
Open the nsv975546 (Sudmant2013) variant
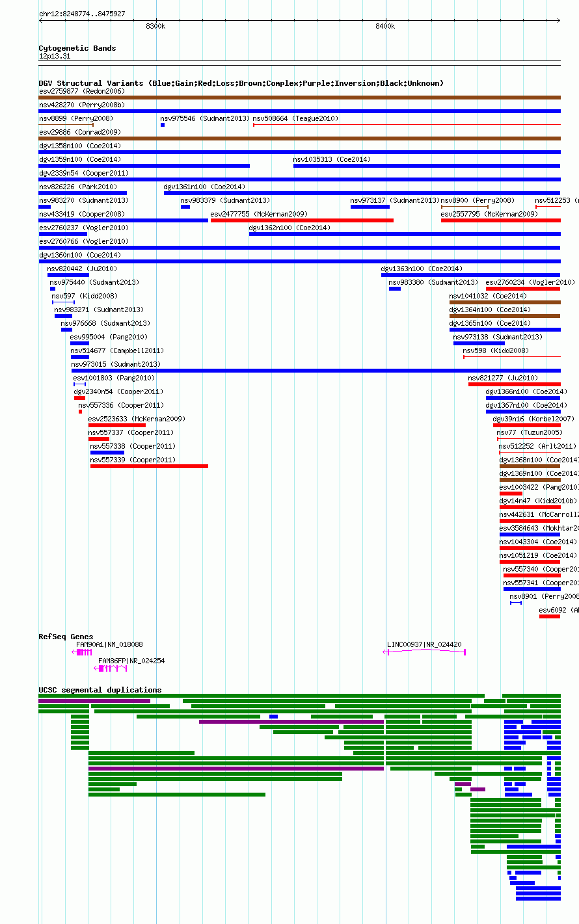[205, 118]
